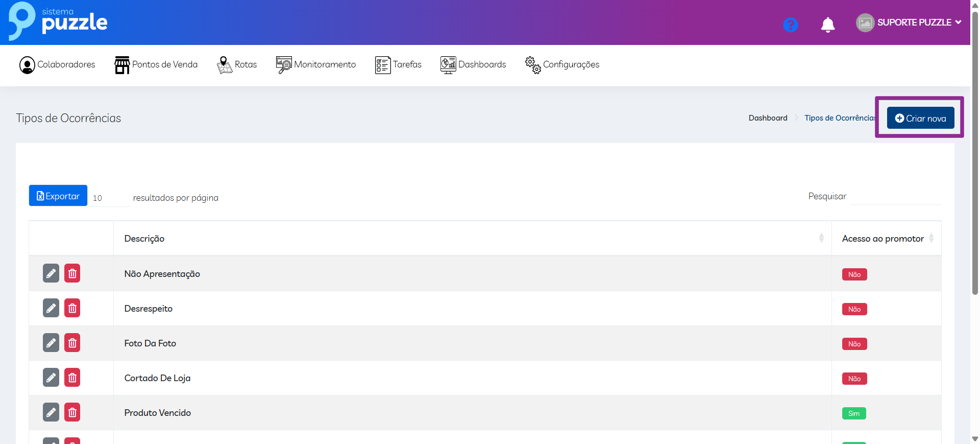Export the table with Exportar button
This screenshot has height=444, width=980.
tap(58, 196)
